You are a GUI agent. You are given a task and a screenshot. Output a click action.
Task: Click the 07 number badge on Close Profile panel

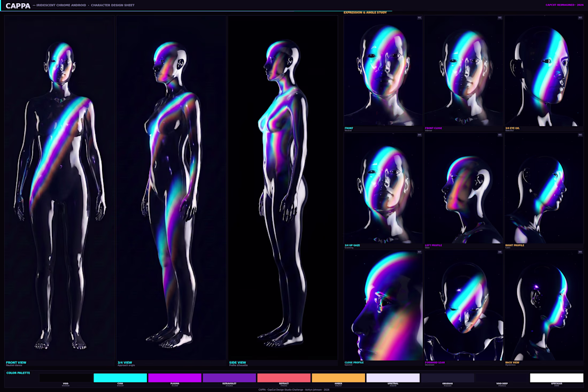(419, 252)
